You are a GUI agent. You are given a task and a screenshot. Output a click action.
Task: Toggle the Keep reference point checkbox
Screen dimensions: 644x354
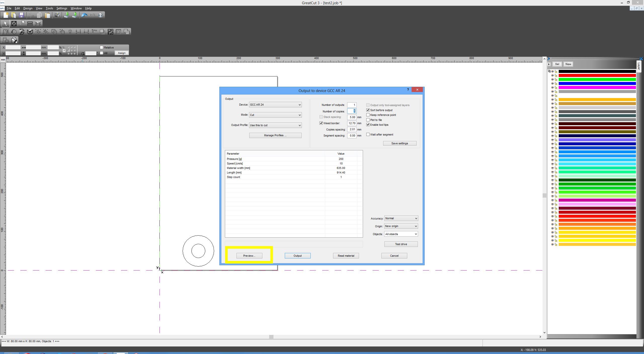[x=368, y=115]
